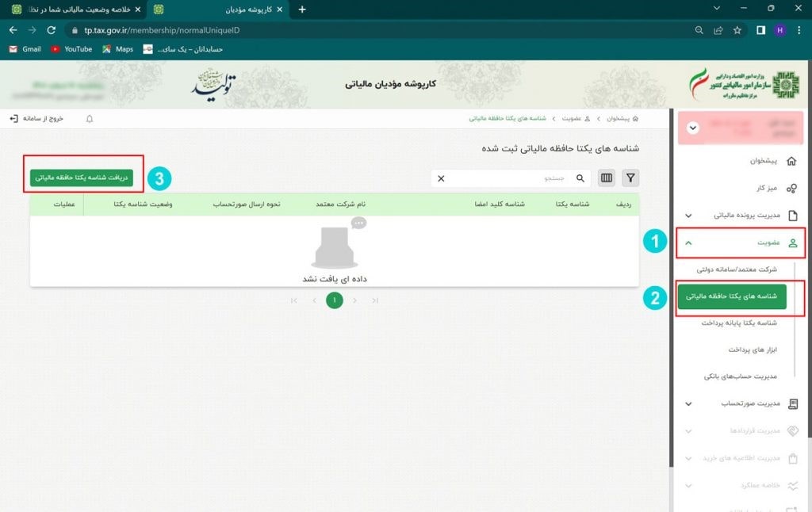
Task: Reload the page in browser toolbar
Action: tap(52, 30)
